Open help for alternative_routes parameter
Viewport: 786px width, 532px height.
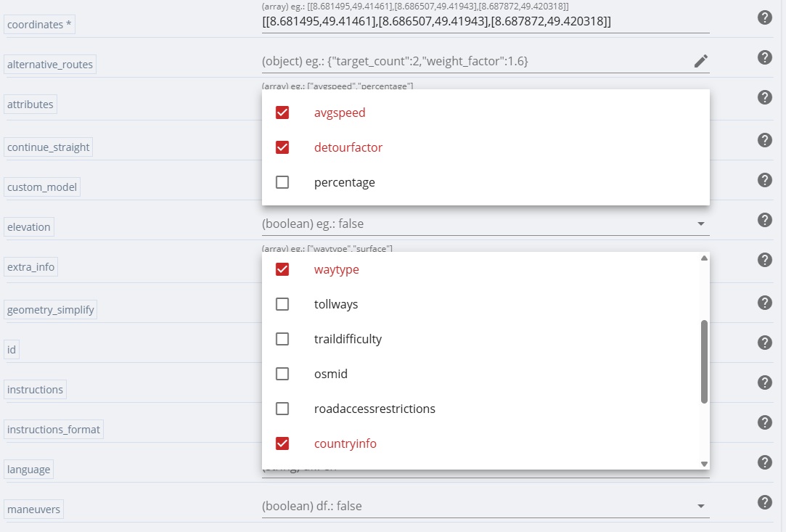pyautogui.click(x=764, y=57)
